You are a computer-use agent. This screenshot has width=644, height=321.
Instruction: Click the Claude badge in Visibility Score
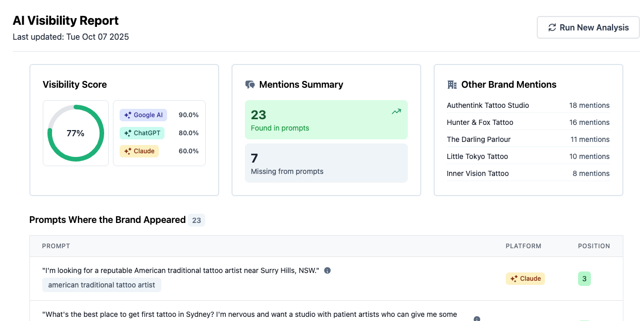[x=139, y=151]
